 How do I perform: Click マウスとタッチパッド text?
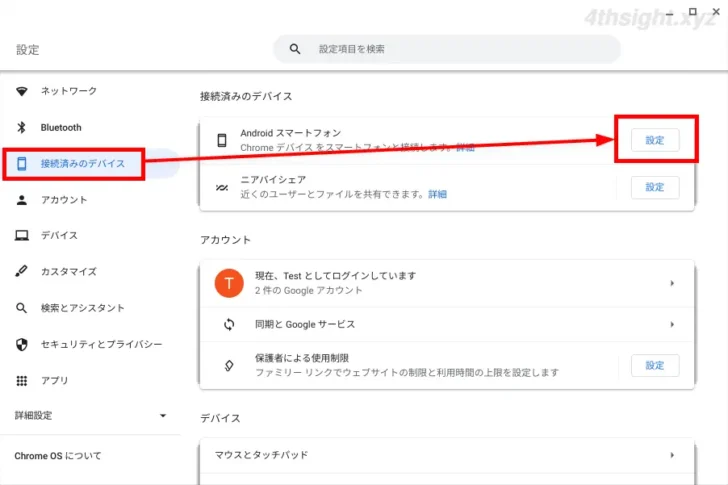tap(261, 455)
